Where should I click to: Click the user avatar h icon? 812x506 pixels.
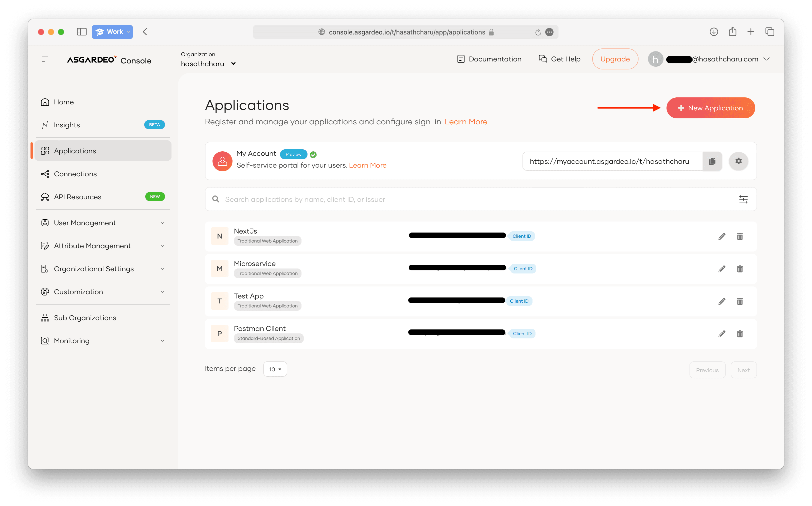click(655, 59)
